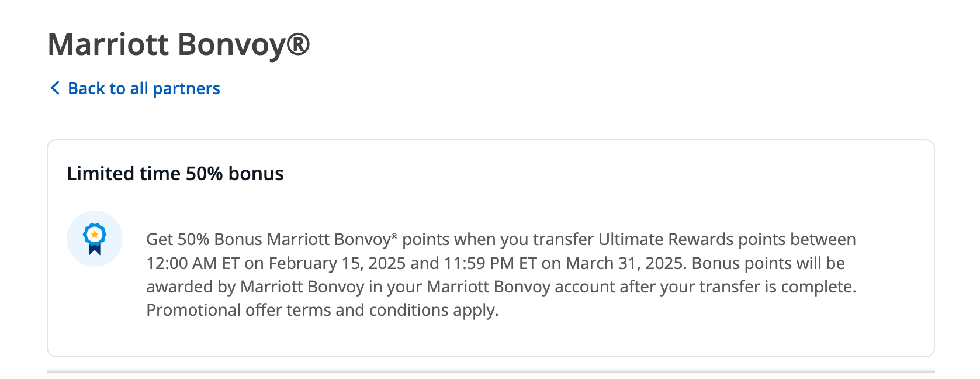The height and width of the screenshot is (379, 980).
Task: Click Bonus points will be awarded sentence
Action: point(501,275)
